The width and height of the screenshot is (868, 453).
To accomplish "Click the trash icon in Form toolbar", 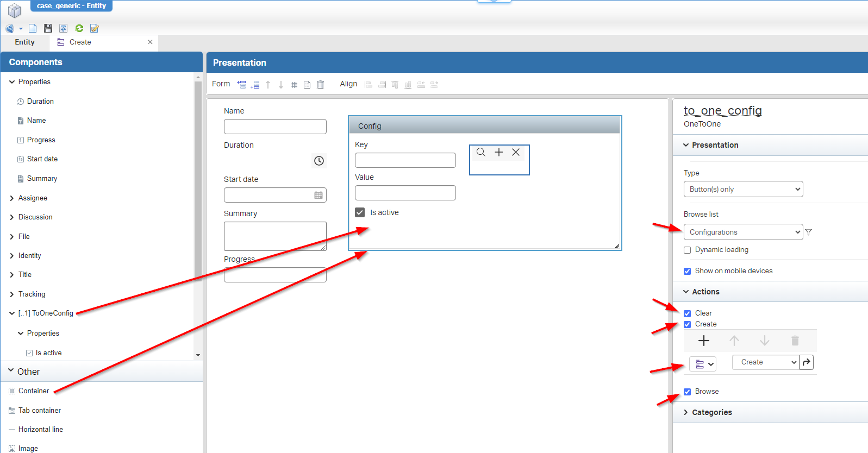I will click(320, 85).
